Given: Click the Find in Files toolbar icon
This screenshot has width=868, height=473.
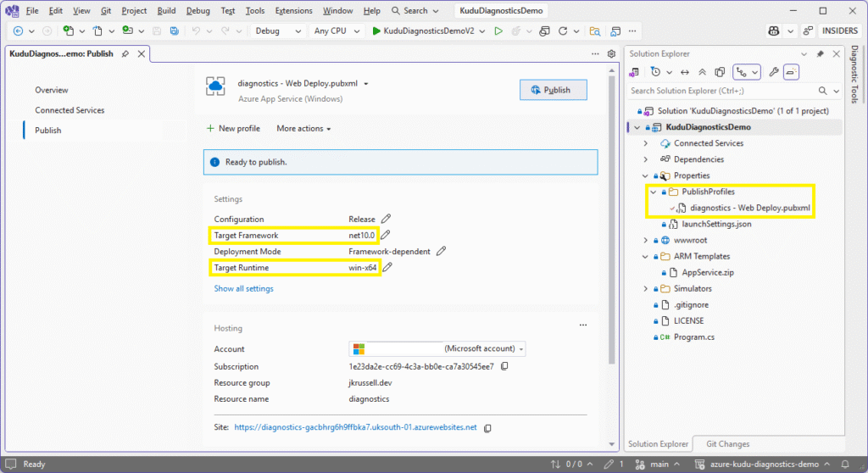Looking at the screenshot, I should (594, 31).
